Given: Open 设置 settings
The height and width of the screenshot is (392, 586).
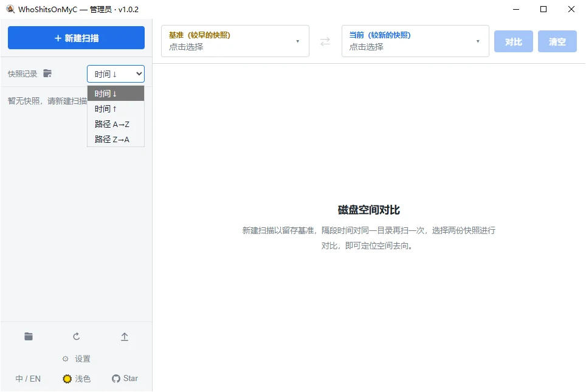Looking at the screenshot, I should [76, 359].
